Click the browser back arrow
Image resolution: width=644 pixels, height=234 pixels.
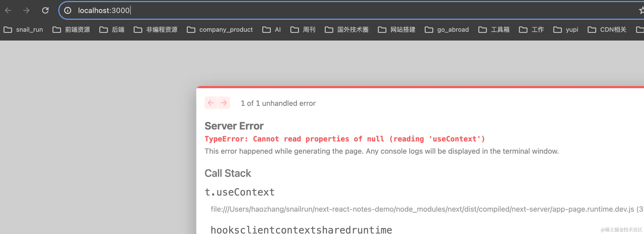(8, 10)
